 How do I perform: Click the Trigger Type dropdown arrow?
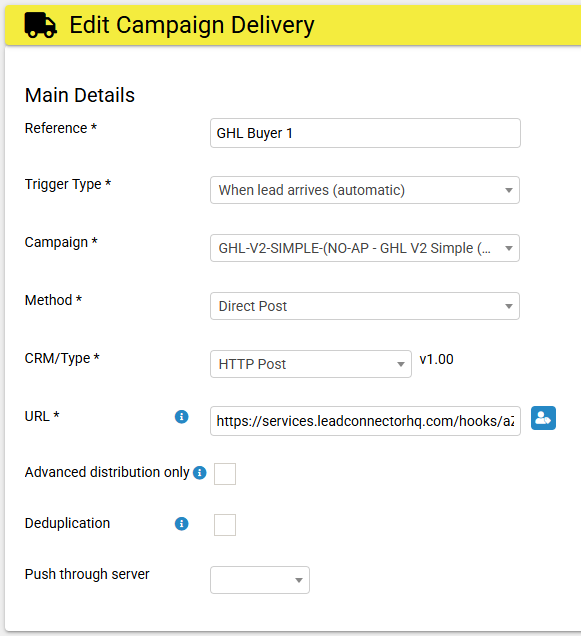point(509,190)
